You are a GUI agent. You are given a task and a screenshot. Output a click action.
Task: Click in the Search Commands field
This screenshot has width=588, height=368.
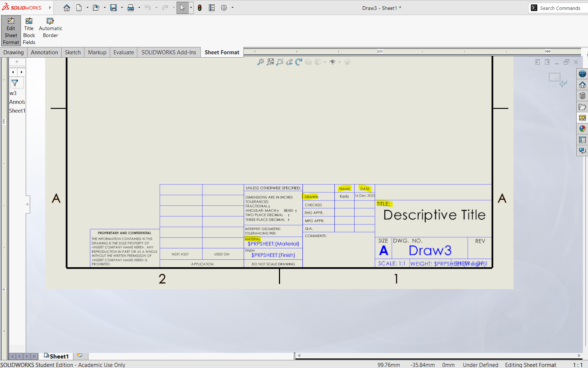click(x=560, y=8)
